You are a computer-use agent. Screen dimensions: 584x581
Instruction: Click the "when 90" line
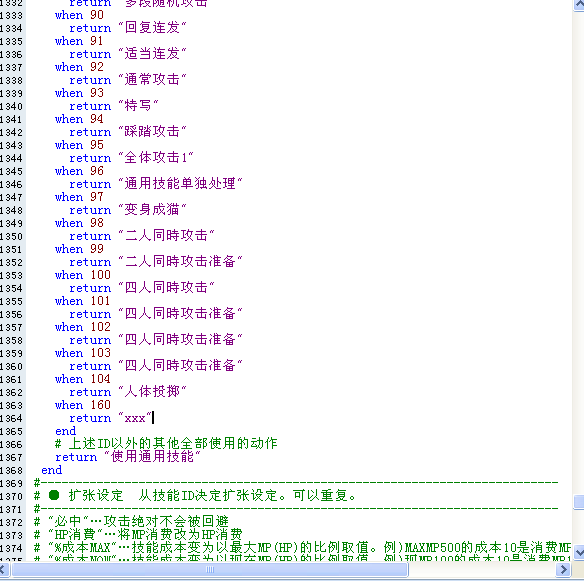[x=79, y=15]
